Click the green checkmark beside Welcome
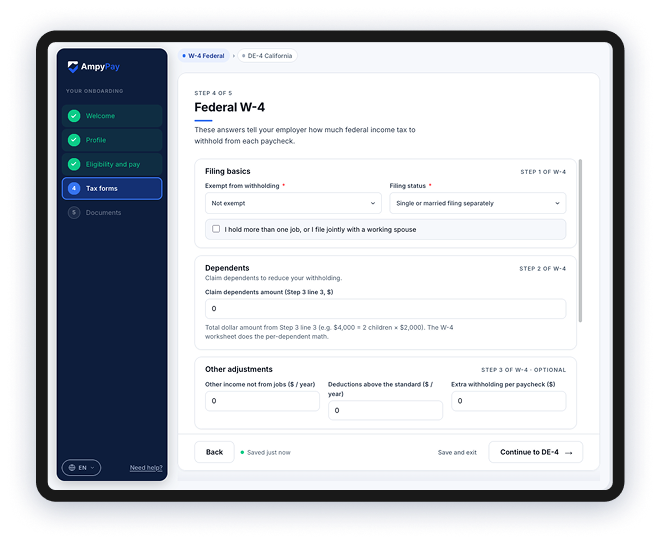The width and height of the screenshot is (661, 544). click(74, 116)
